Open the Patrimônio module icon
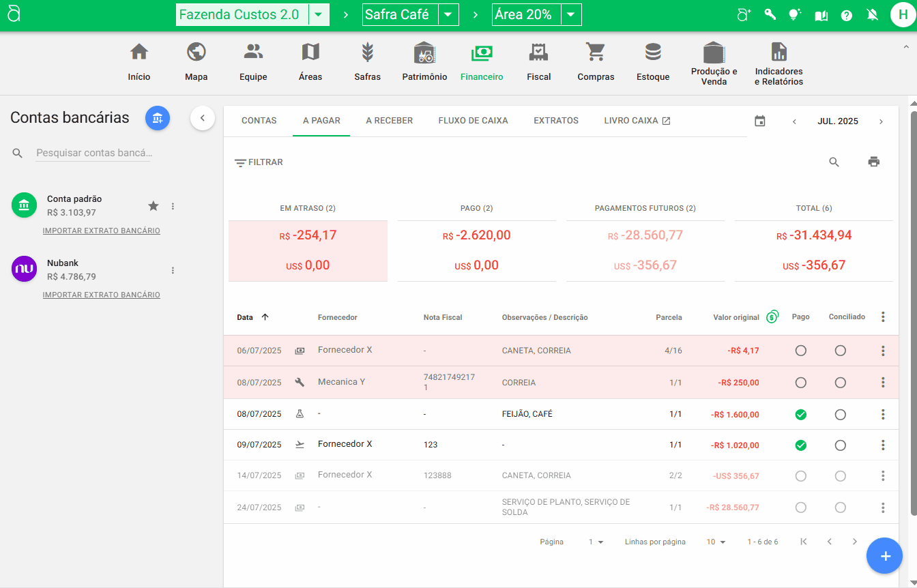Screen dimensions: 917x588 (424, 53)
